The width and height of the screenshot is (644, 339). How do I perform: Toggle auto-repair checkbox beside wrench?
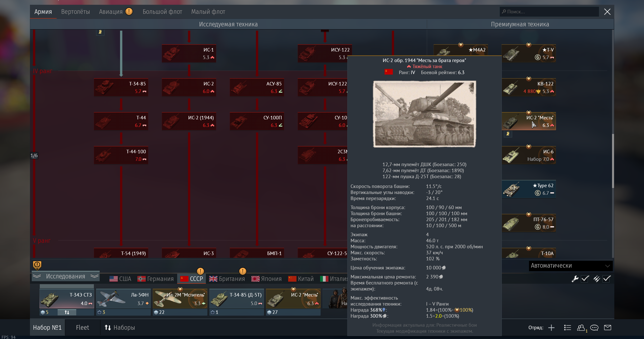pyautogui.click(x=585, y=279)
